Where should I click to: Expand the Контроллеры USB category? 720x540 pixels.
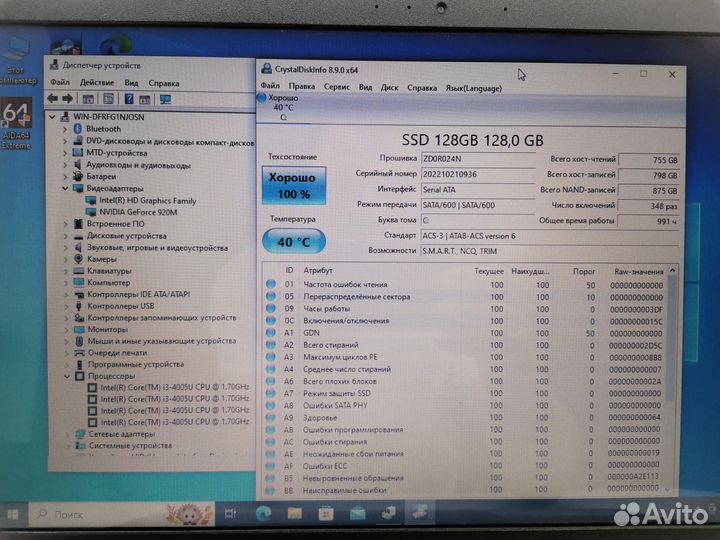click(x=66, y=306)
